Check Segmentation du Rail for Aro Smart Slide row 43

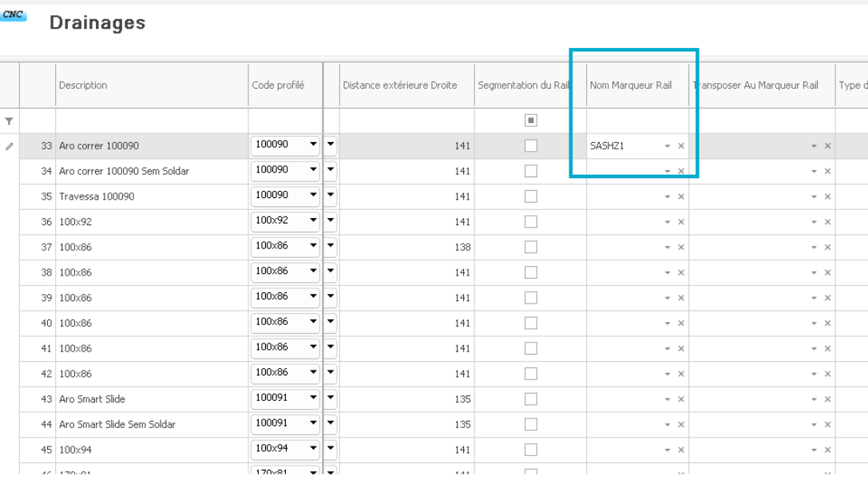(x=531, y=399)
